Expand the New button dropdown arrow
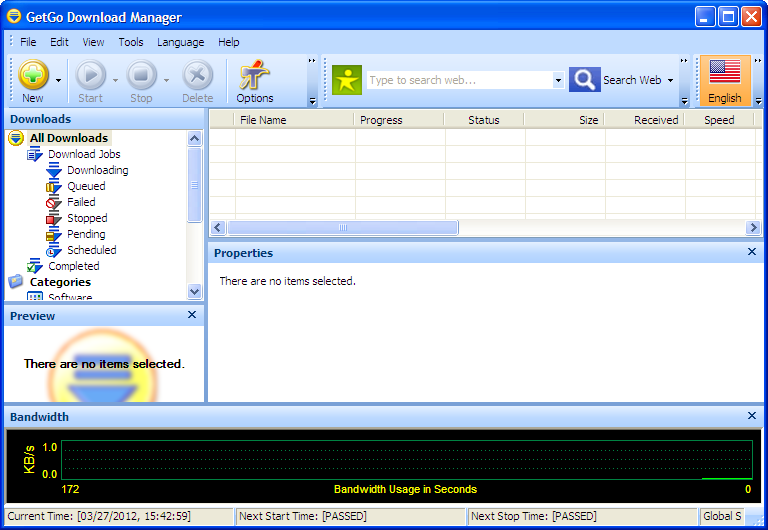Screen dimensions: 768x530 click(x=58, y=80)
